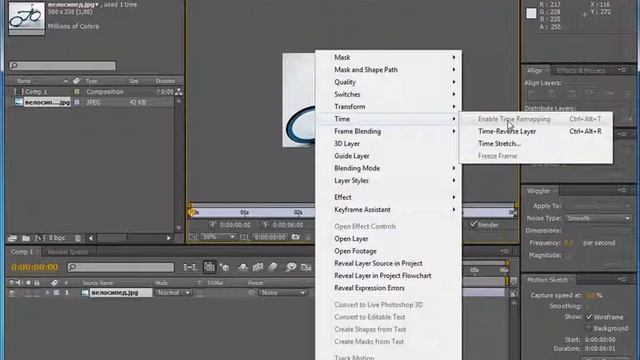Open the Blending Mode submenu

point(388,168)
